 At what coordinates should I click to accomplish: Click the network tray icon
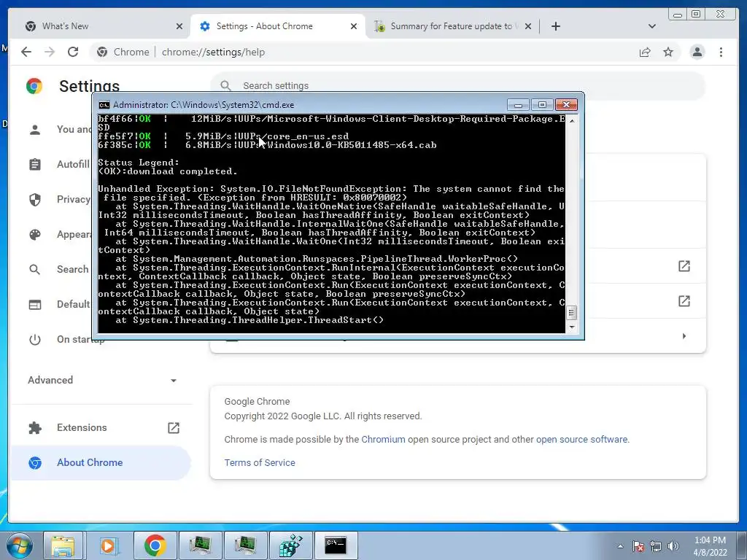pyautogui.click(x=656, y=546)
